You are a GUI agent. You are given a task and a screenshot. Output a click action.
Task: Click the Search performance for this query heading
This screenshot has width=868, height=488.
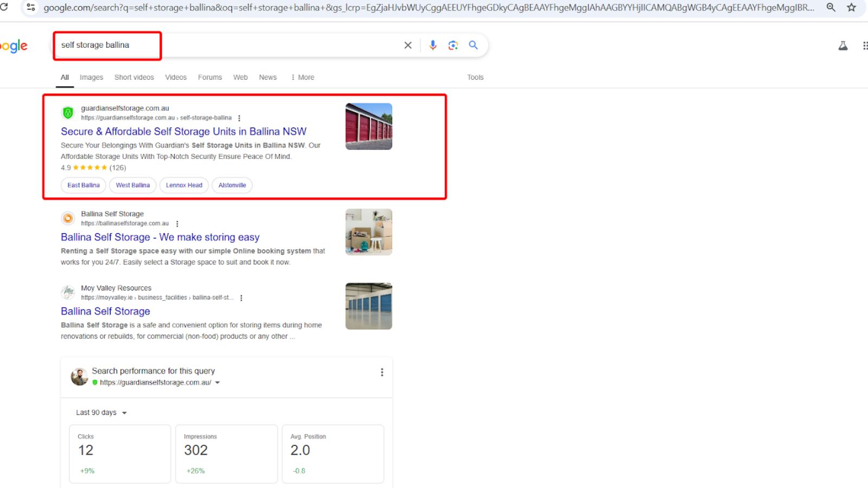[x=153, y=371]
